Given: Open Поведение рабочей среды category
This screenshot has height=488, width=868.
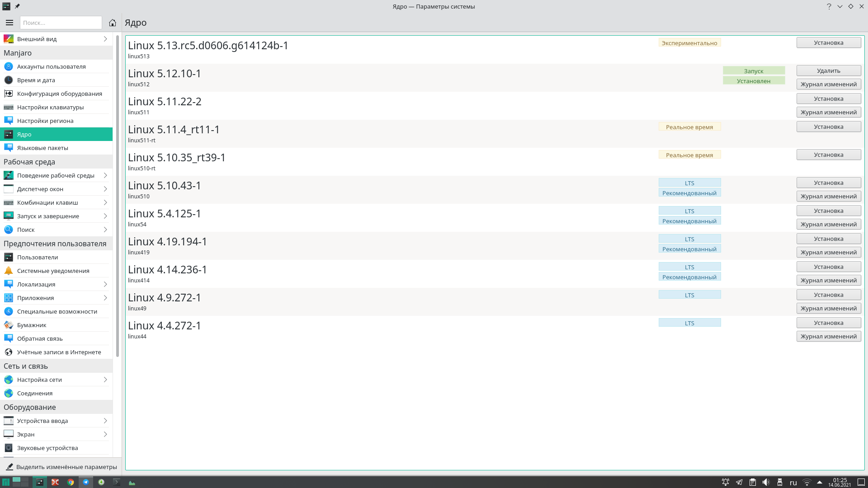Looking at the screenshot, I should tap(56, 175).
